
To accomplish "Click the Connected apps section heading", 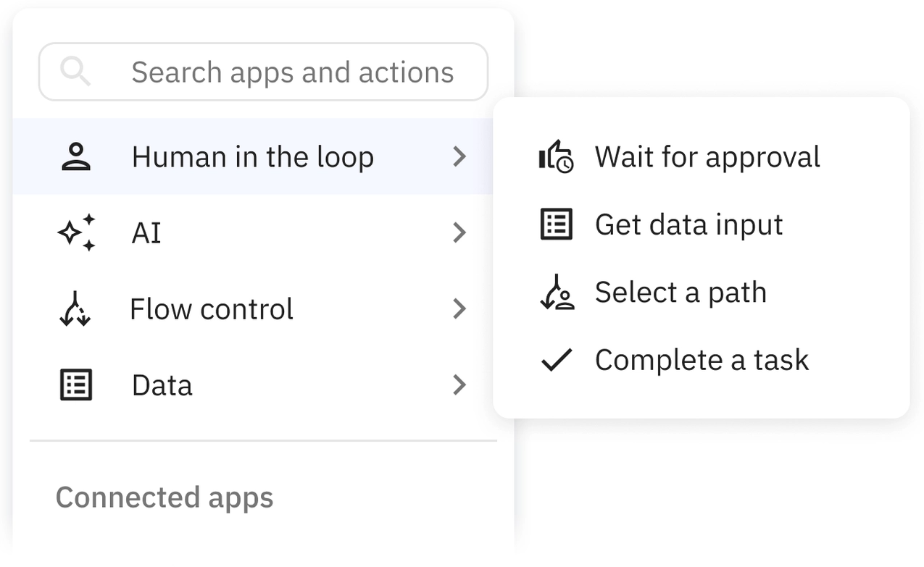I will [165, 497].
